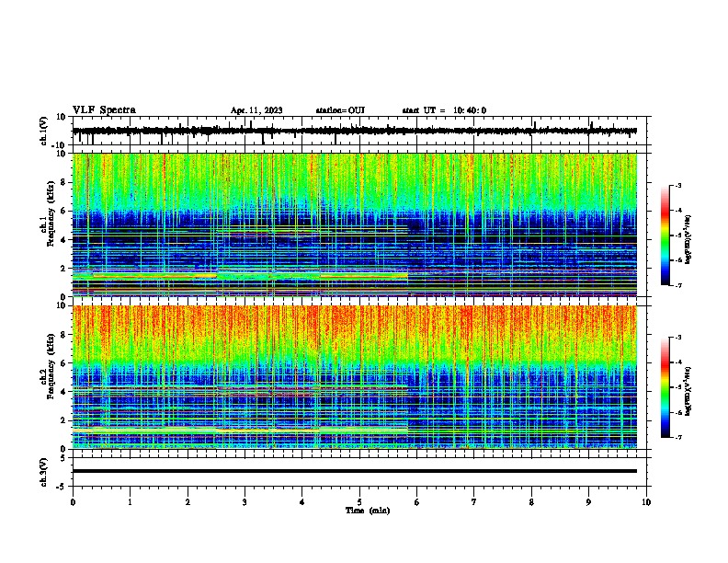Click the "station=OUI" header label
Image resolution: width=728 pixels, height=563 pixels.
click(340, 110)
